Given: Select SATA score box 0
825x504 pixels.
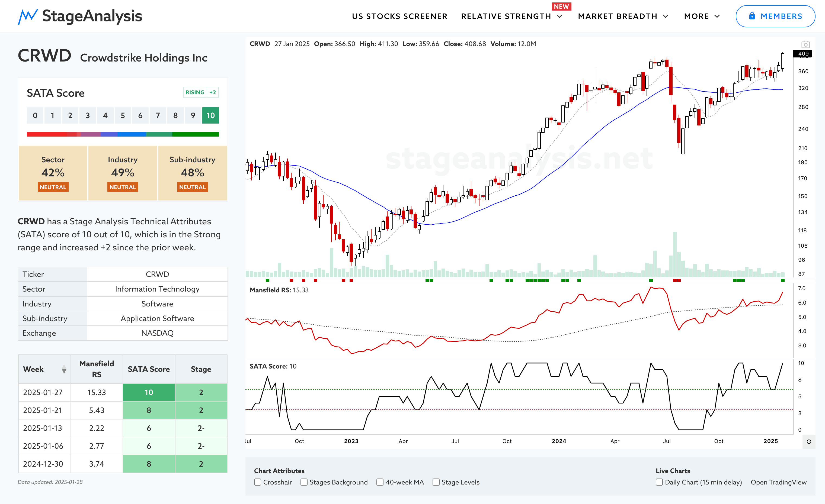Looking at the screenshot, I should (x=35, y=115).
